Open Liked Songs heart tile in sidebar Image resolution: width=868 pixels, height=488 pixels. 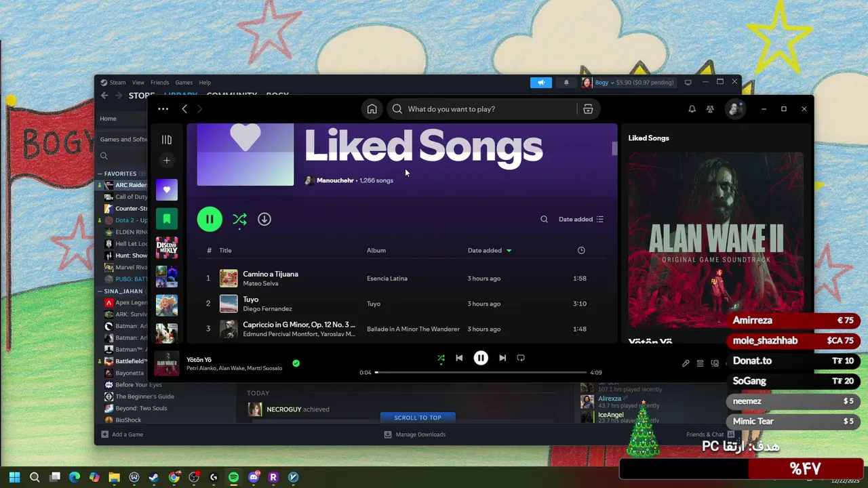pyautogui.click(x=167, y=190)
